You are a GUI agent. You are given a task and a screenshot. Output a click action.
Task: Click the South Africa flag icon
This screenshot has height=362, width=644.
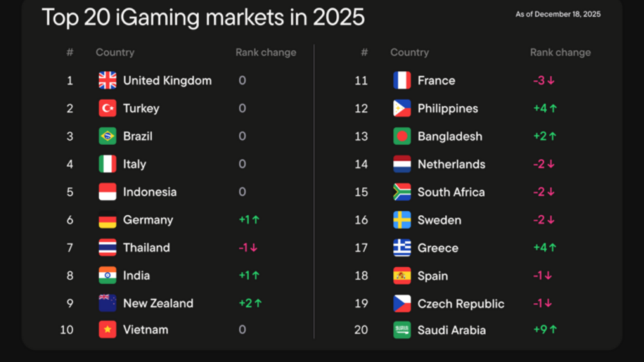point(402,192)
